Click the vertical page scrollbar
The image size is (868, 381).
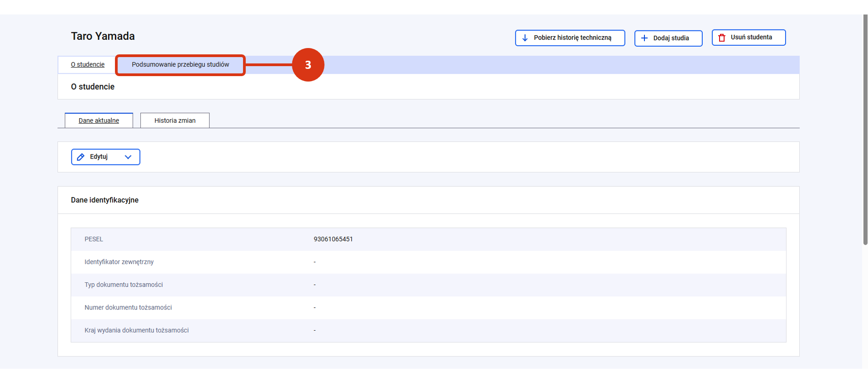tap(865, 130)
